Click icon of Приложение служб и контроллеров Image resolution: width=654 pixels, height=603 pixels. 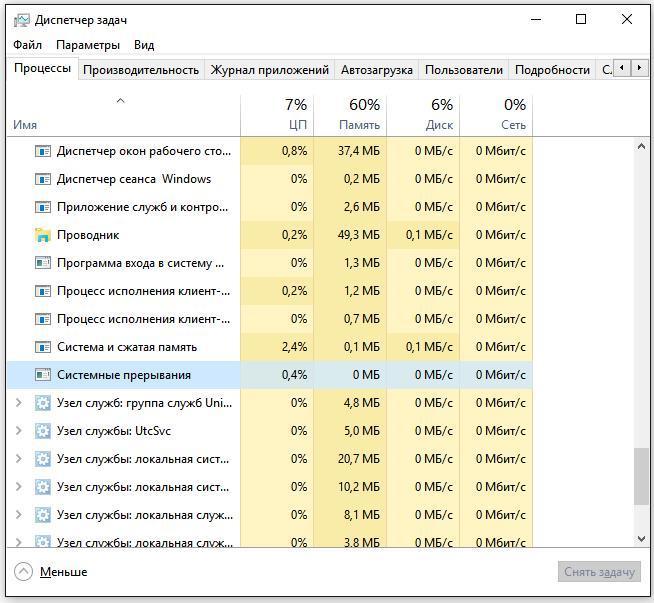(x=43, y=207)
